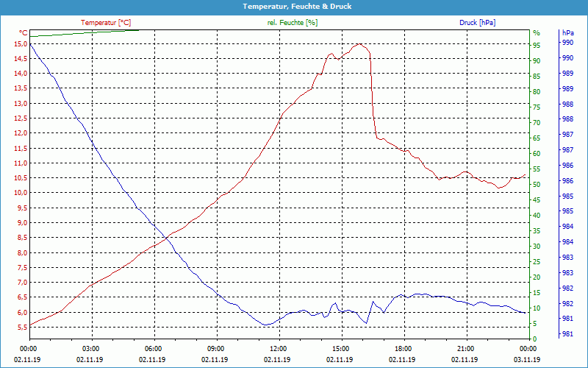
Task: Click the 03:00 time axis label
Action: 91,348
